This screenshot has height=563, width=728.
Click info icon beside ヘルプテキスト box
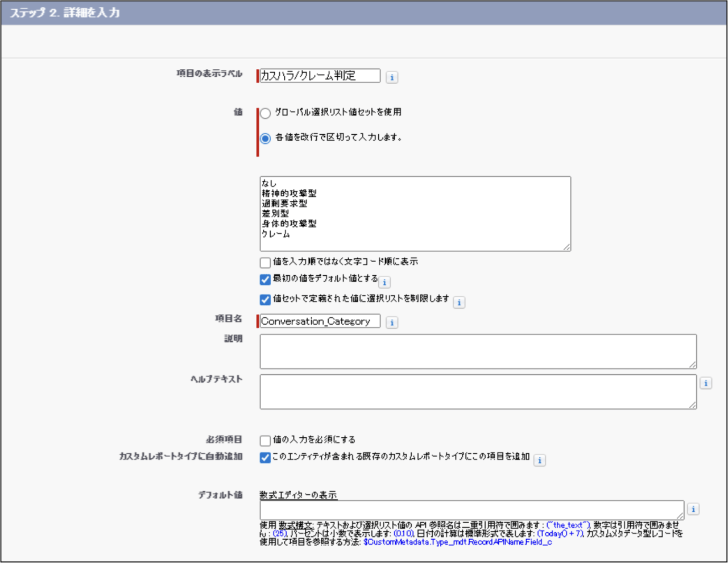[x=706, y=383]
